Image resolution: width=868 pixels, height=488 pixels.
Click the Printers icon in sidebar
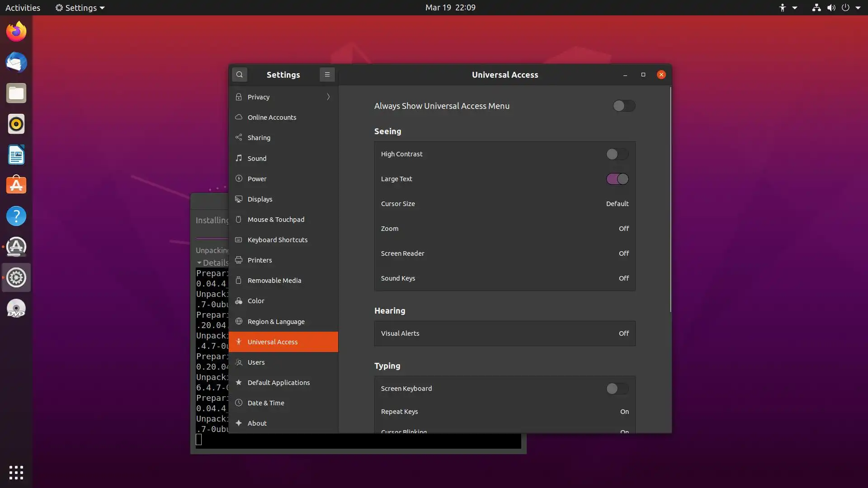[x=239, y=260]
